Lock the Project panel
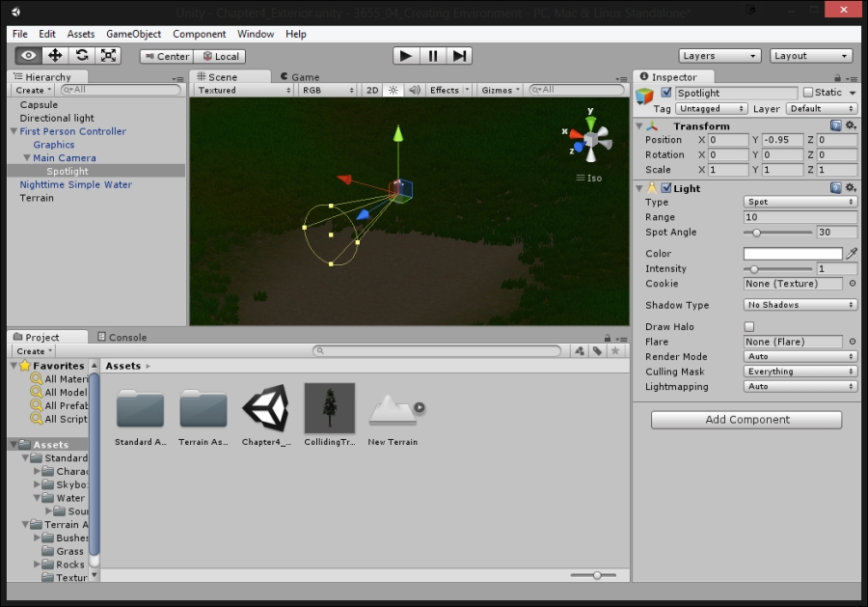 (608, 338)
